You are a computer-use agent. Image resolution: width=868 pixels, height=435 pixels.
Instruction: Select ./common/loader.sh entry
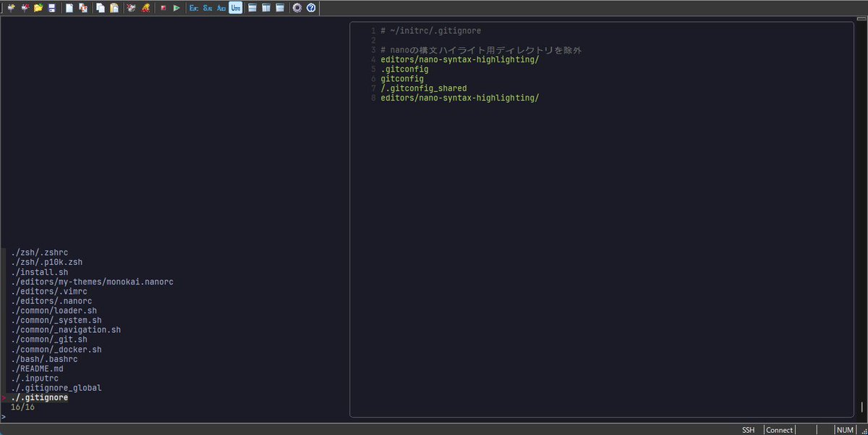click(54, 311)
